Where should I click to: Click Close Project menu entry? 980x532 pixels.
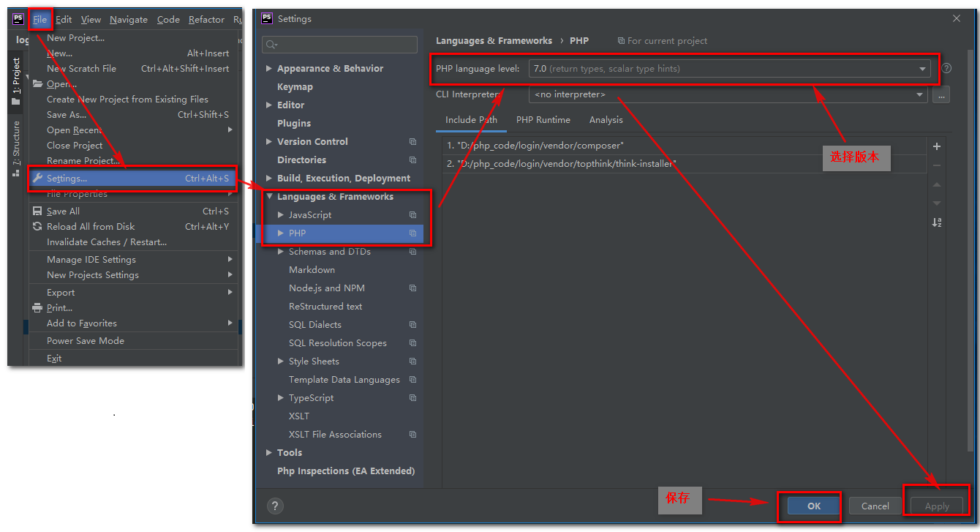click(x=132, y=146)
